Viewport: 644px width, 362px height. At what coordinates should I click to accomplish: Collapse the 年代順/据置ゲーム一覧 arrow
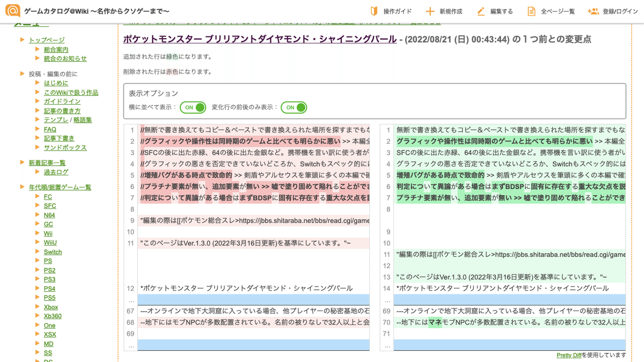[x=22, y=187]
